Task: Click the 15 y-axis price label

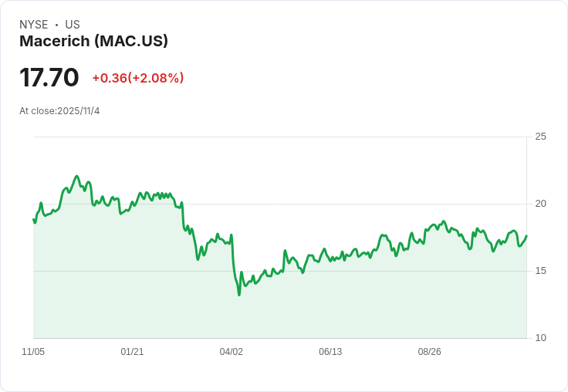Action: 541,271
